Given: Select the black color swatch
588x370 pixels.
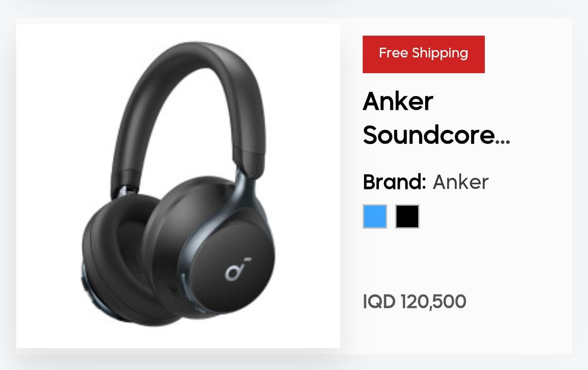Looking at the screenshot, I should (407, 216).
